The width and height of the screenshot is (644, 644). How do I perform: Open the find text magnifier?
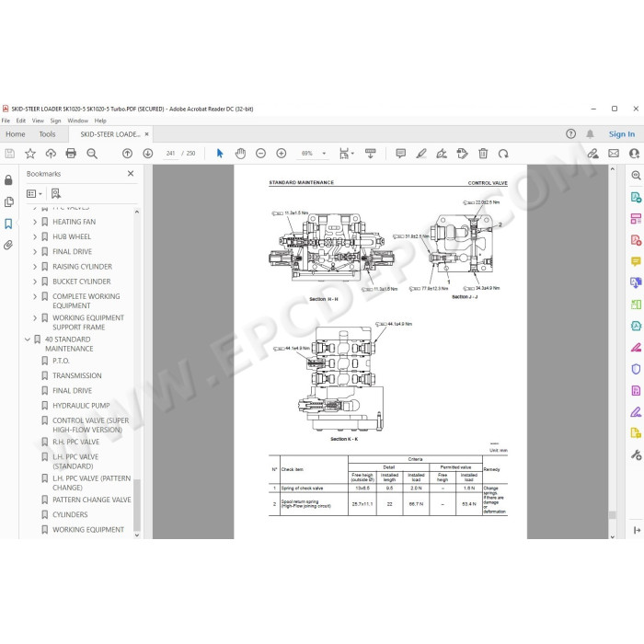pyautogui.click(x=92, y=154)
